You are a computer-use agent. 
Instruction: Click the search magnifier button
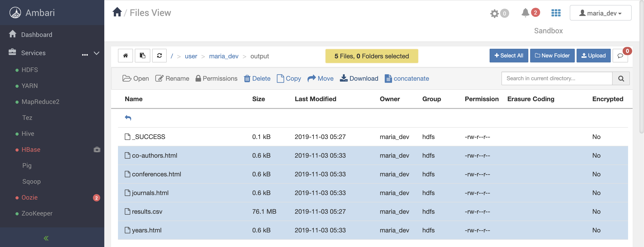point(621,79)
